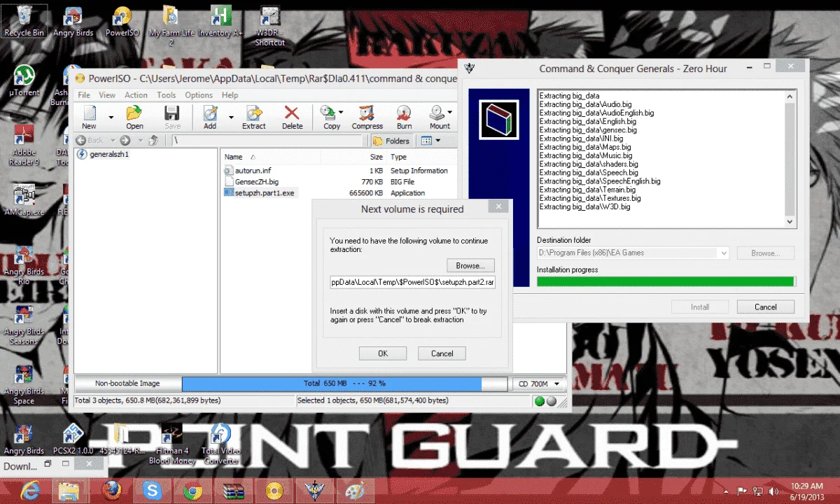Screen dimensions: 840x504
Task: Open the Action menu in PowerISO
Action: point(136,95)
